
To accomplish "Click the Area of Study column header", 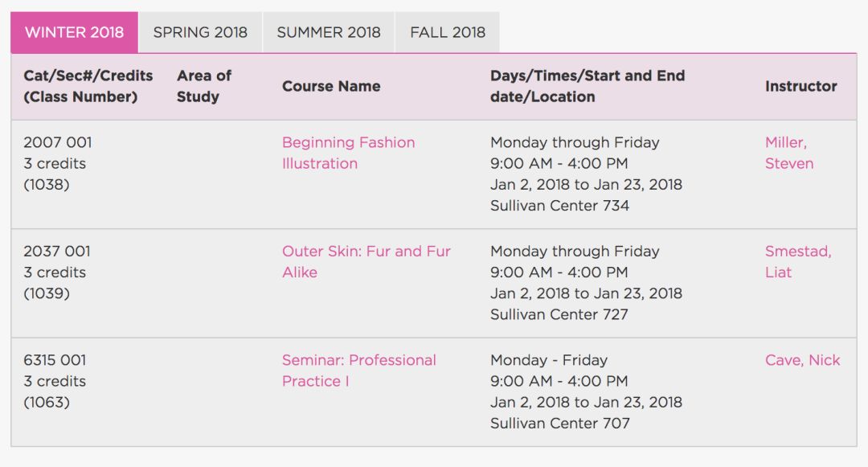I will coord(203,86).
